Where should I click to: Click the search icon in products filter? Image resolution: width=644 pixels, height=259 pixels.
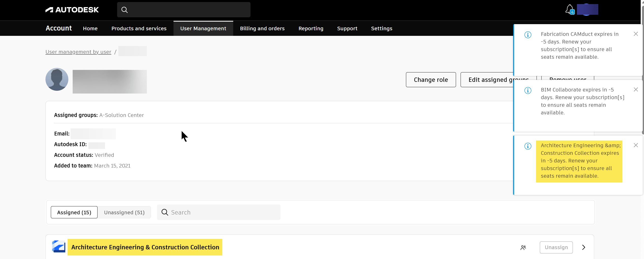pyautogui.click(x=165, y=212)
